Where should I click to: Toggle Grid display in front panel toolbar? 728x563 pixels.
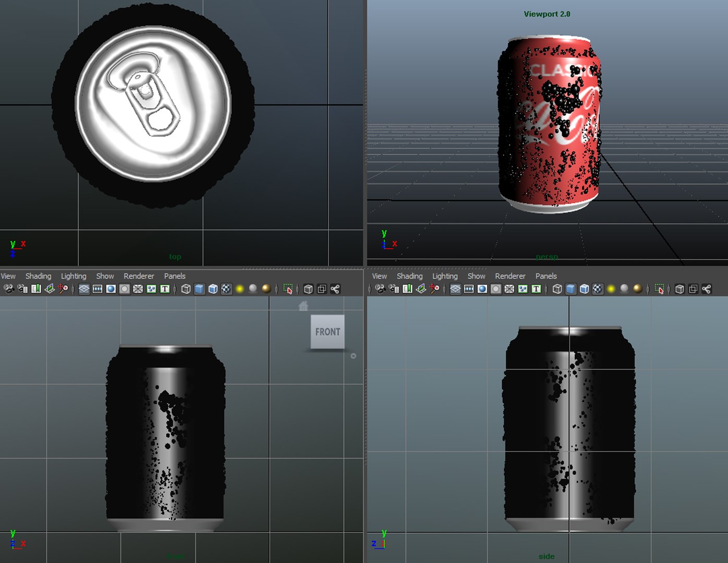pos(84,289)
